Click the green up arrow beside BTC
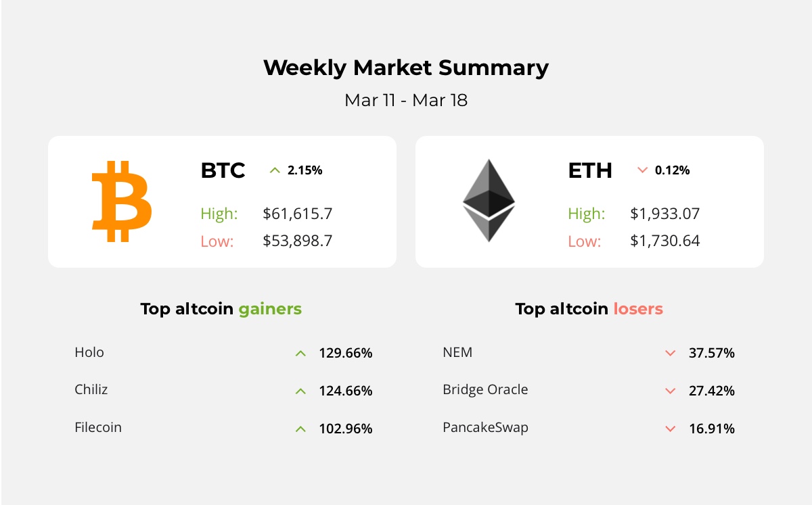This screenshot has height=505, width=812. click(274, 170)
